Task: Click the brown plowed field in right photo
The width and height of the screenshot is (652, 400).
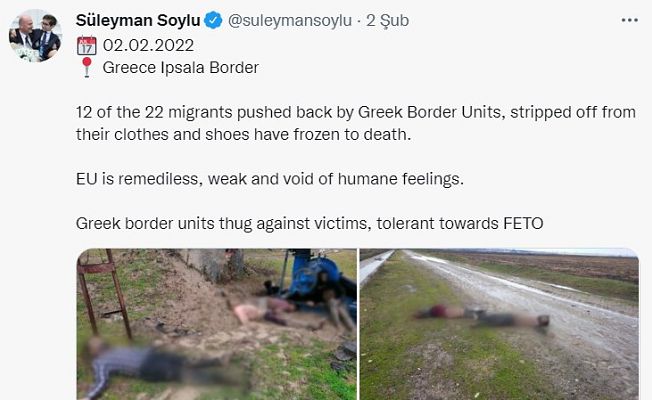Action: pos(553,266)
